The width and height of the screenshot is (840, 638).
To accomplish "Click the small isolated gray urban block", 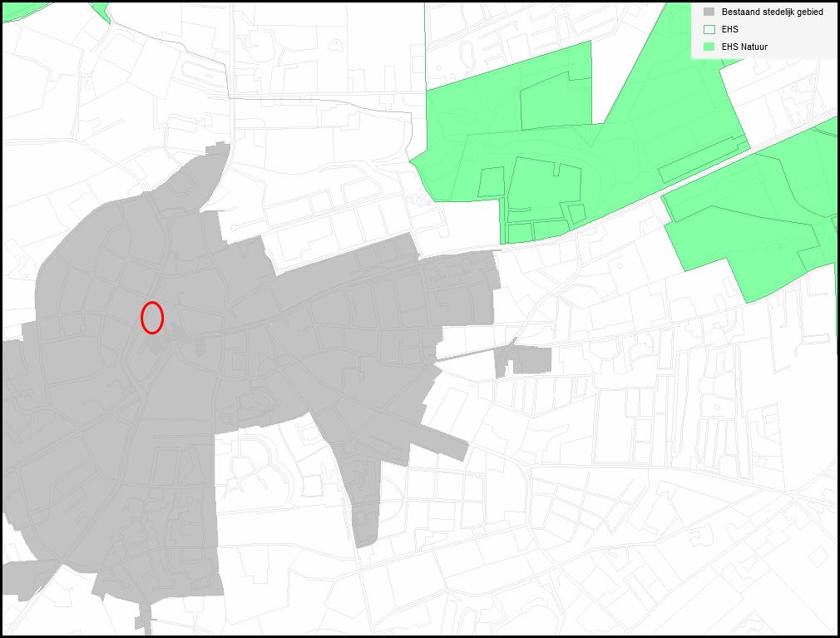I will (522, 360).
